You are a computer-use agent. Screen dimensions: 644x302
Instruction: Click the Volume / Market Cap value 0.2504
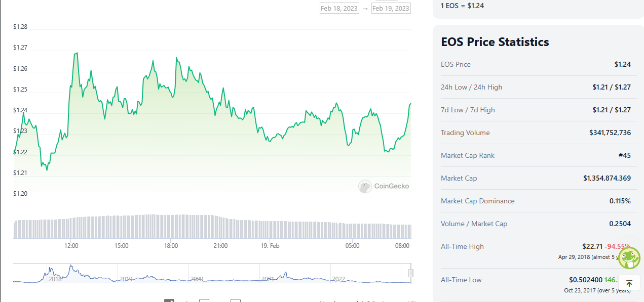[x=620, y=224]
